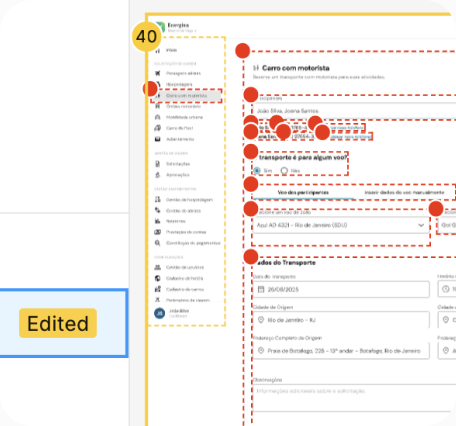Click the Cadastro de carros icon

coord(158,289)
